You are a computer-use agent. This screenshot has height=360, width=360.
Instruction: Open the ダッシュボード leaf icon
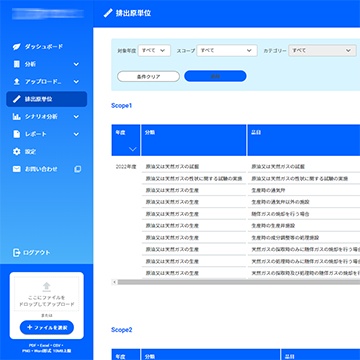[x=16, y=47]
